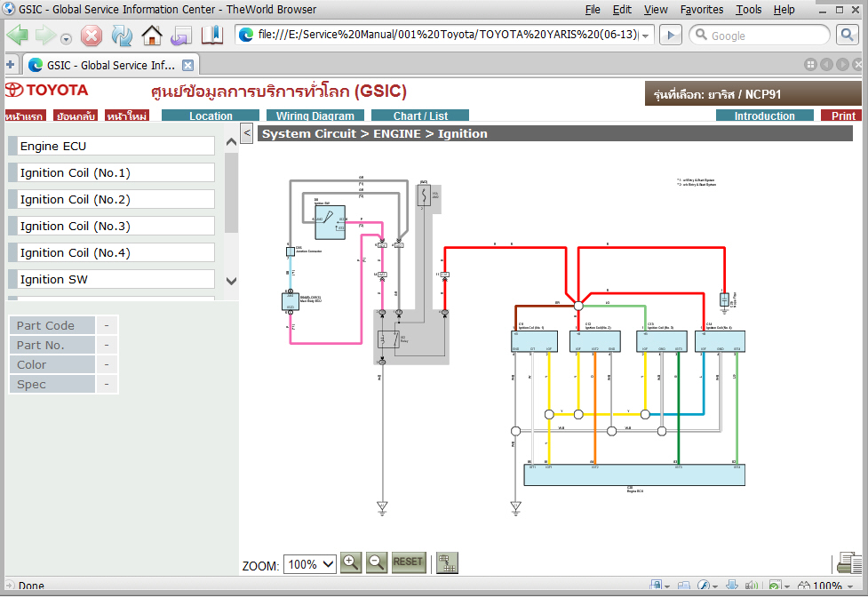Click the green Back arrow
868x598 pixels.
point(17,36)
